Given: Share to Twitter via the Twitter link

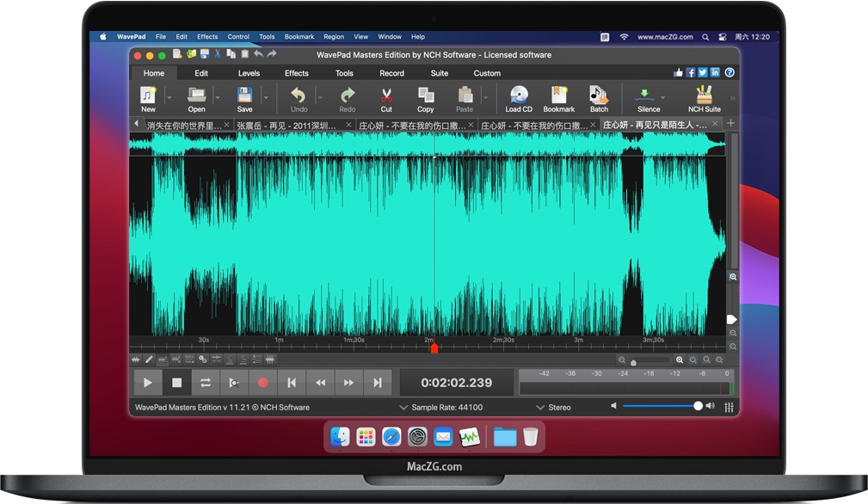Looking at the screenshot, I should click(x=702, y=73).
